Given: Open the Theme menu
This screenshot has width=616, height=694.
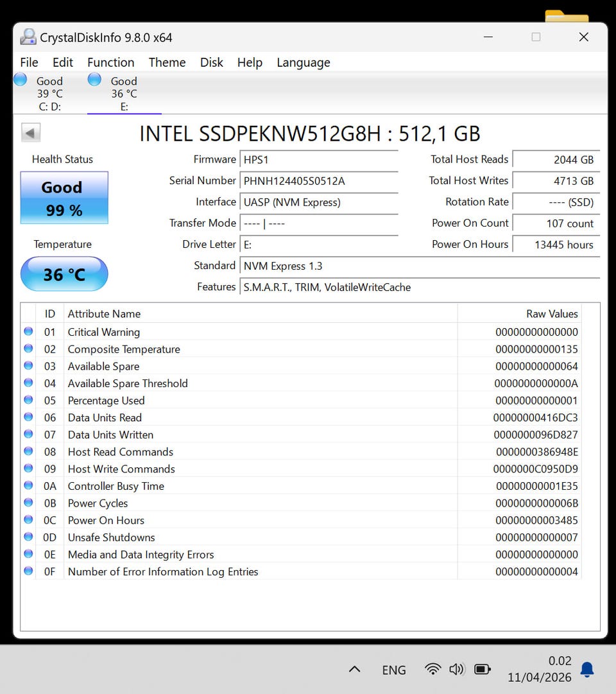Looking at the screenshot, I should coord(167,62).
